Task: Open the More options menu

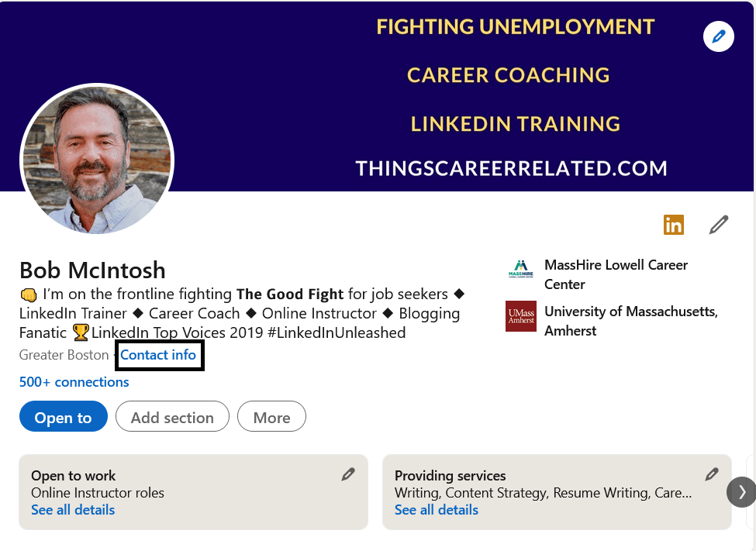Action: click(271, 417)
